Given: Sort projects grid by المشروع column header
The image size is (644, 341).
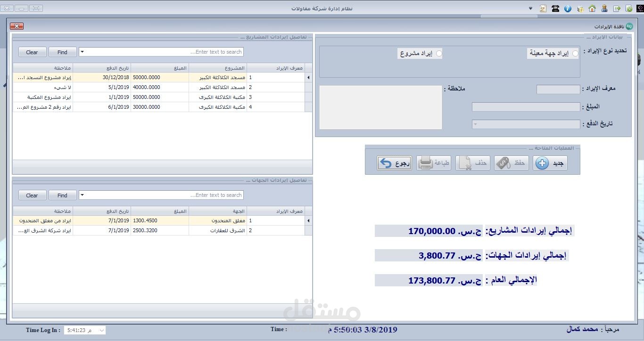Looking at the screenshot, I should coord(218,68).
